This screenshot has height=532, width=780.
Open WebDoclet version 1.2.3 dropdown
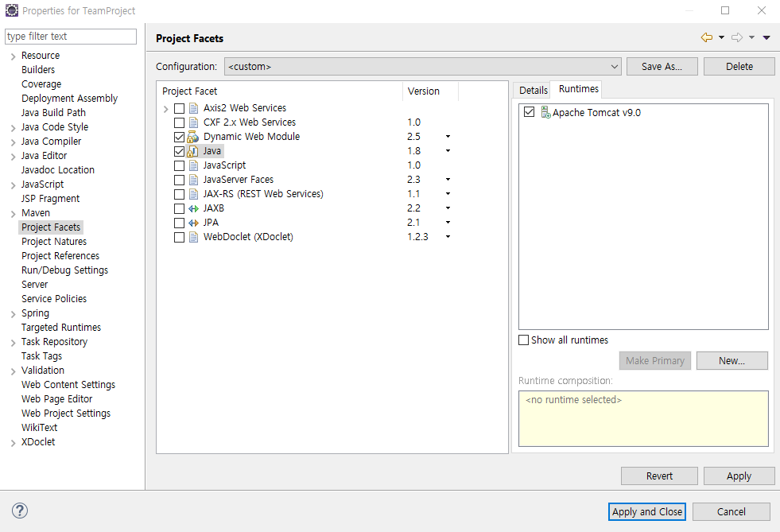point(448,237)
